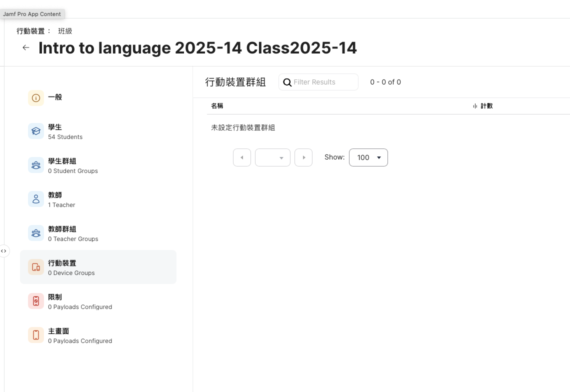Click the 教師 person icon
This screenshot has width=570, height=392.
(x=36, y=199)
